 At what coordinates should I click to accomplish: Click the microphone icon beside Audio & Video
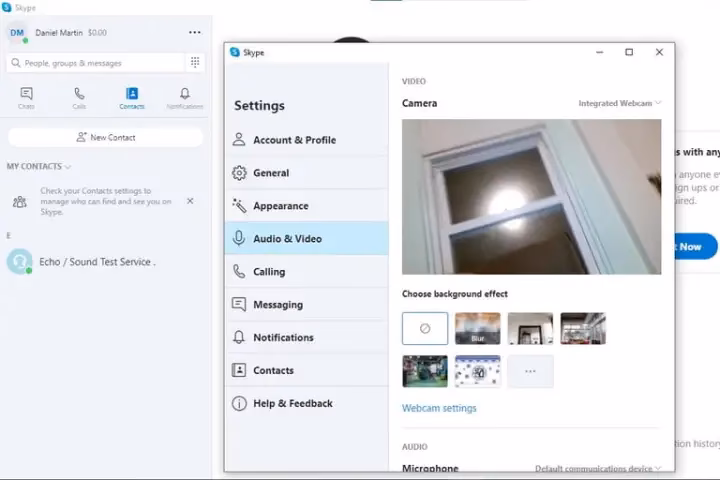(239, 238)
